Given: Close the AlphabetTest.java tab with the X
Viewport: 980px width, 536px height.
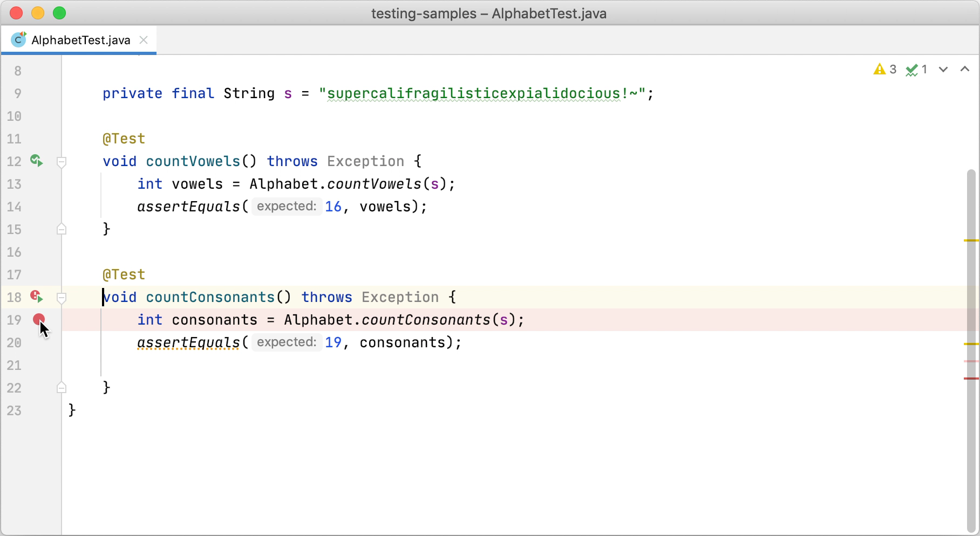Looking at the screenshot, I should (144, 39).
